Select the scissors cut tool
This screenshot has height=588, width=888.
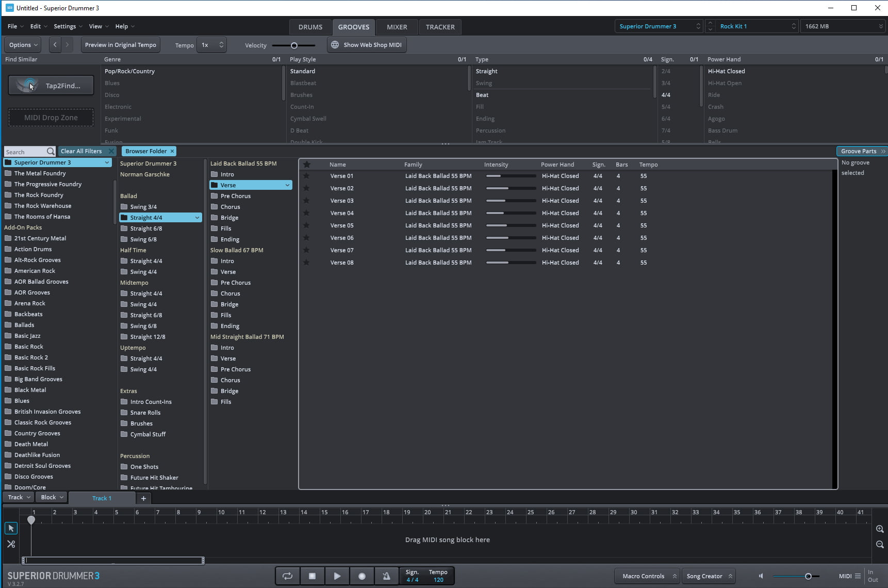[x=11, y=544]
